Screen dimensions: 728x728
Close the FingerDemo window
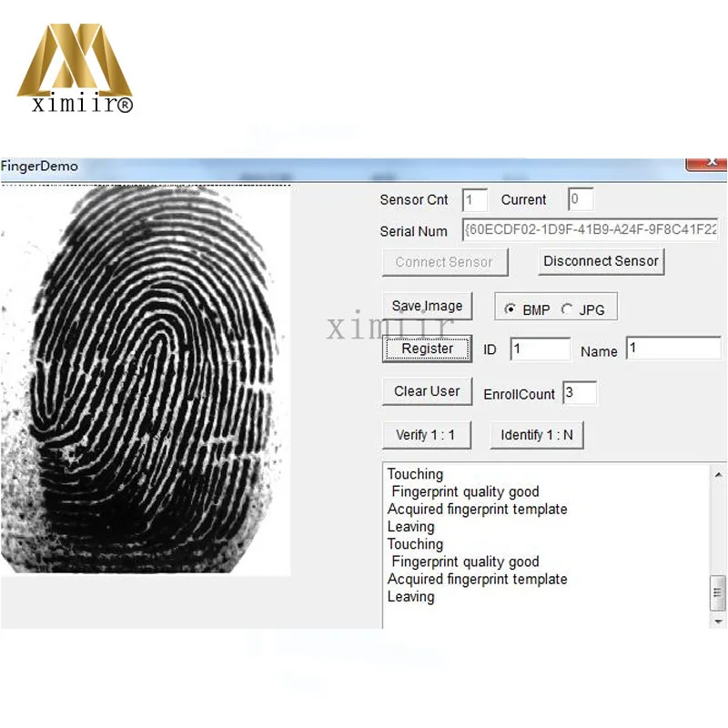[707, 164]
